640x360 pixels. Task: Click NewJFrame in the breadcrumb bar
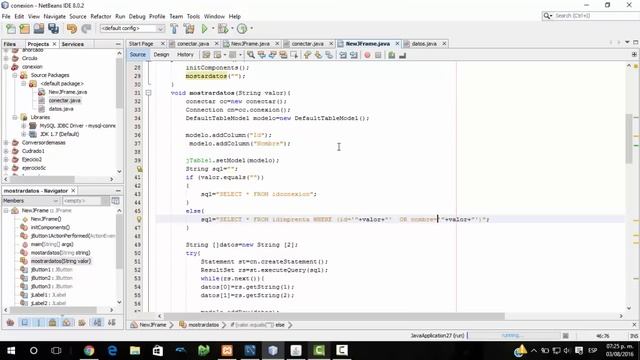point(153,325)
